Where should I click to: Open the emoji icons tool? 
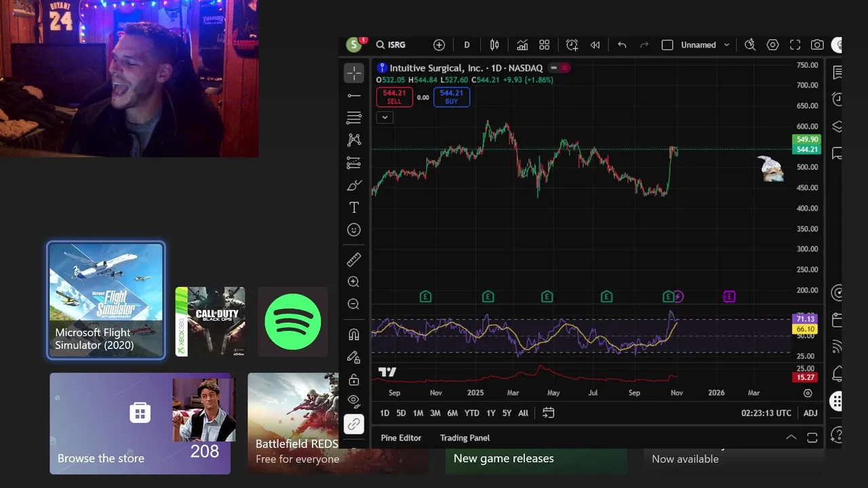[354, 230]
